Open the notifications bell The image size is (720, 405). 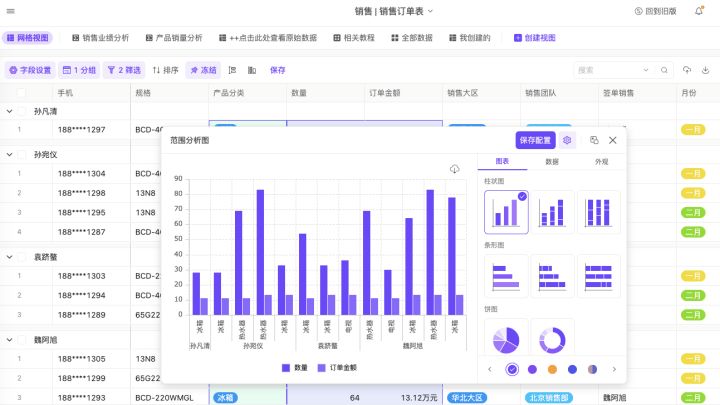pos(699,11)
